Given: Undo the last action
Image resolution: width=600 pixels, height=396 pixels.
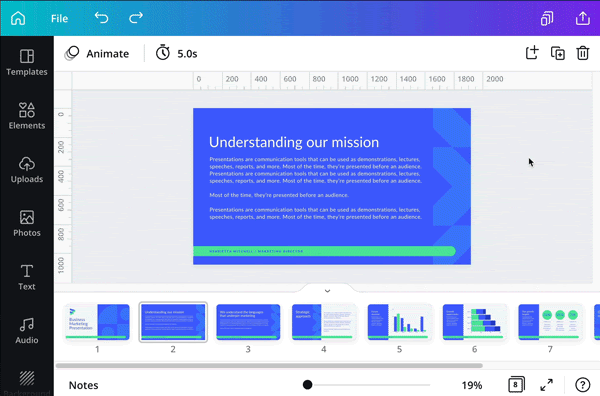Looking at the screenshot, I should [x=101, y=18].
